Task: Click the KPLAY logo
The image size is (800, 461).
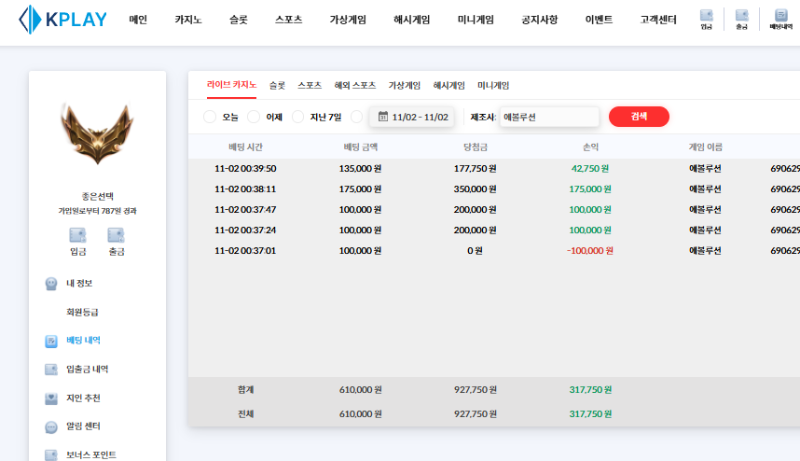Action: click(x=63, y=19)
